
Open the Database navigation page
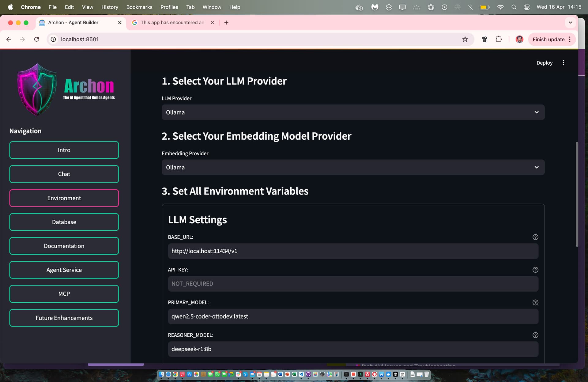click(x=64, y=222)
